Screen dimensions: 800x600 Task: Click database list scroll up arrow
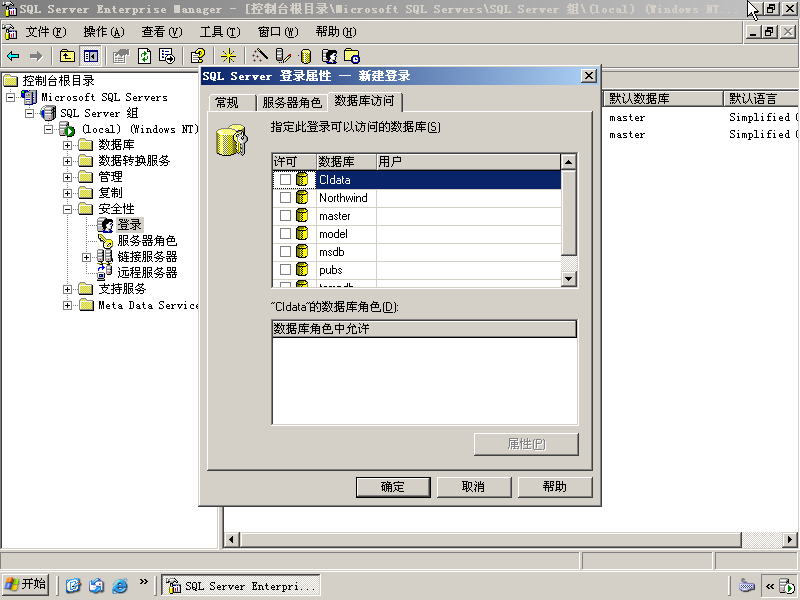pyautogui.click(x=569, y=162)
